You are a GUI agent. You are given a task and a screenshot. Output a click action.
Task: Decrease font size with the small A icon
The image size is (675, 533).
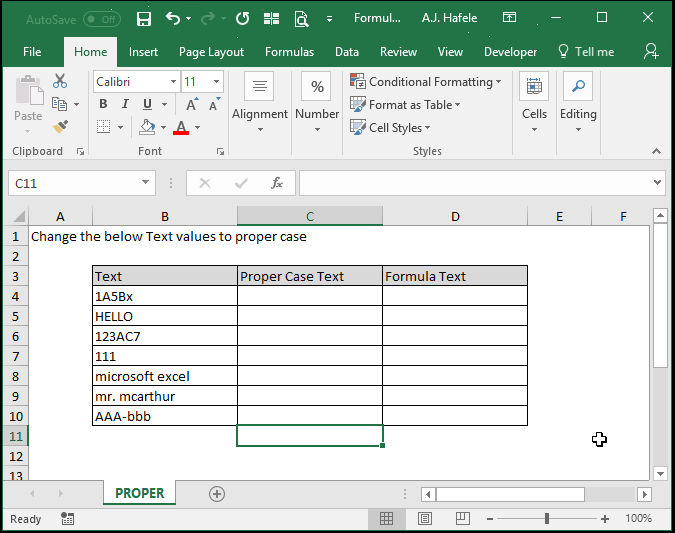pos(214,105)
